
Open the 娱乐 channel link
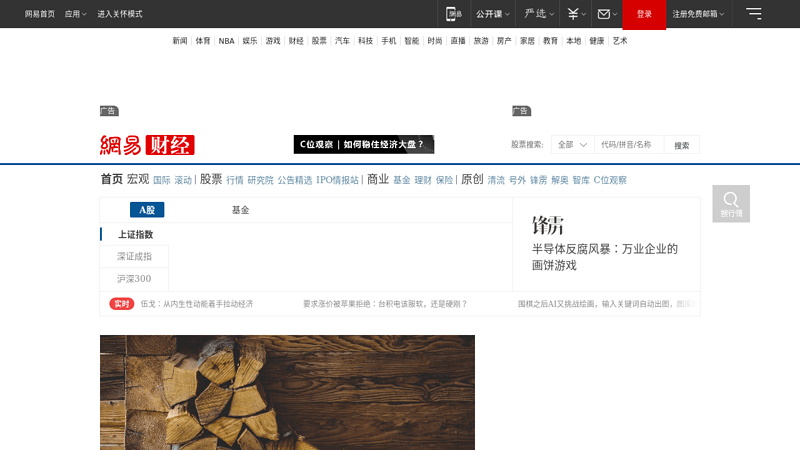[249, 41]
